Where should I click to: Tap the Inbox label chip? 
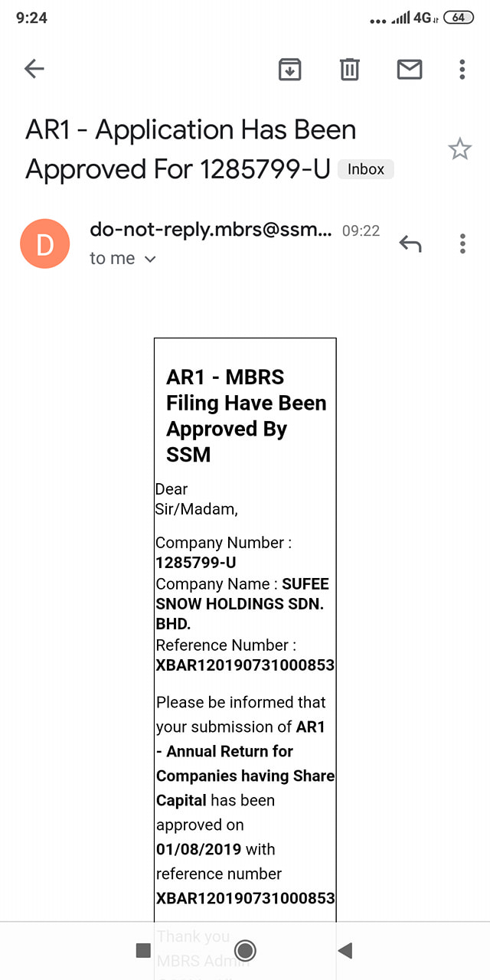tap(366, 169)
